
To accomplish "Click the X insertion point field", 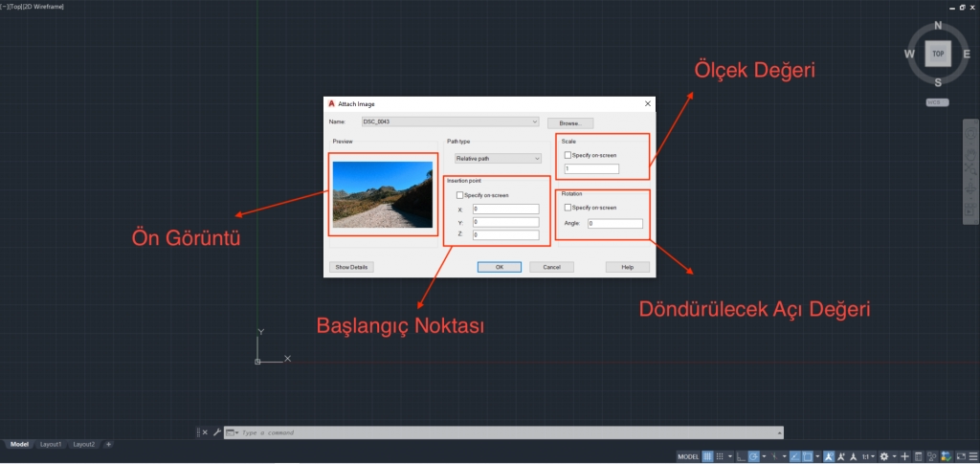I will click(505, 210).
